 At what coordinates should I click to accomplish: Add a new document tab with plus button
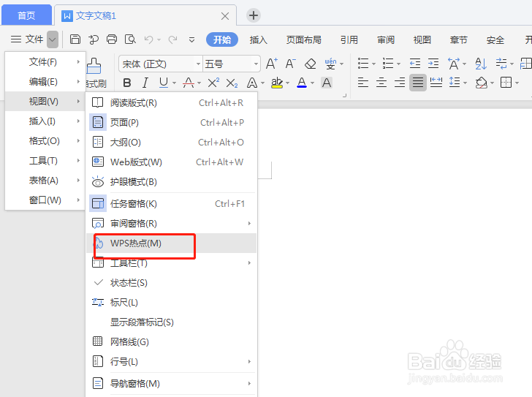(254, 15)
